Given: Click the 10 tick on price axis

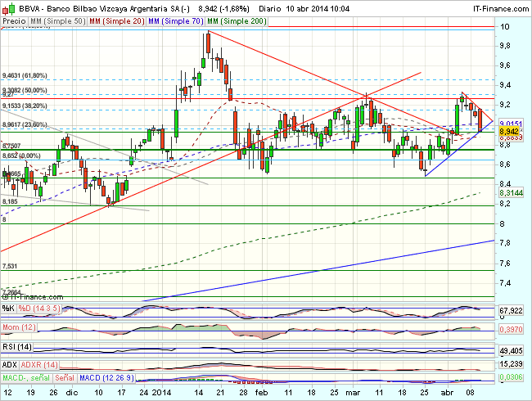Looking at the screenshot, I should 504,26.
